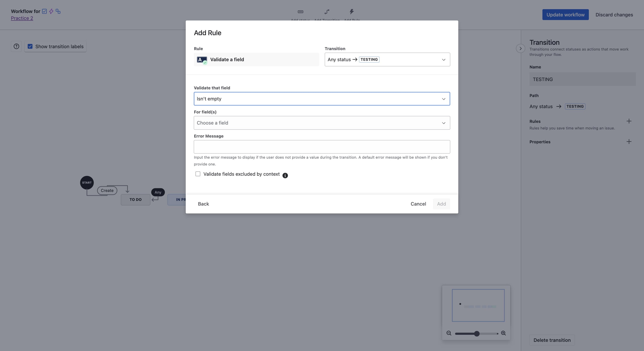Open the Validate that field dropdown
644x351 pixels.
[x=322, y=99]
